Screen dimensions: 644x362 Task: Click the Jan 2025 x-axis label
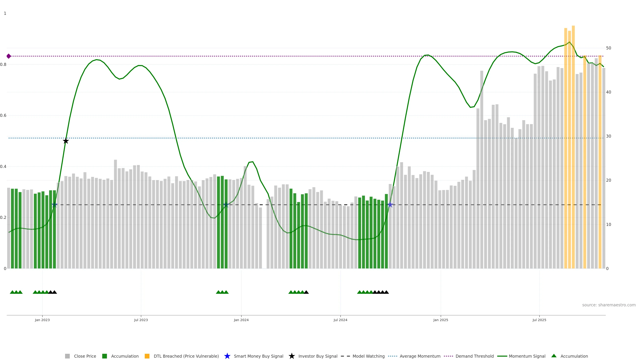pos(441,320)
